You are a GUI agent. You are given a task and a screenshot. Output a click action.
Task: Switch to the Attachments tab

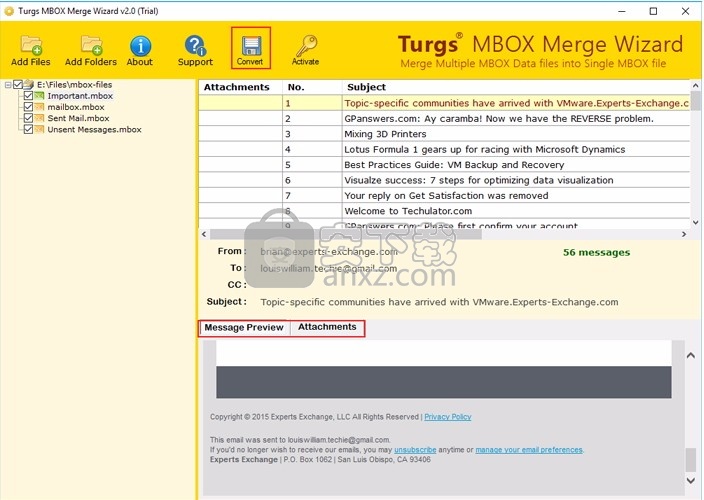click(327, 327)
